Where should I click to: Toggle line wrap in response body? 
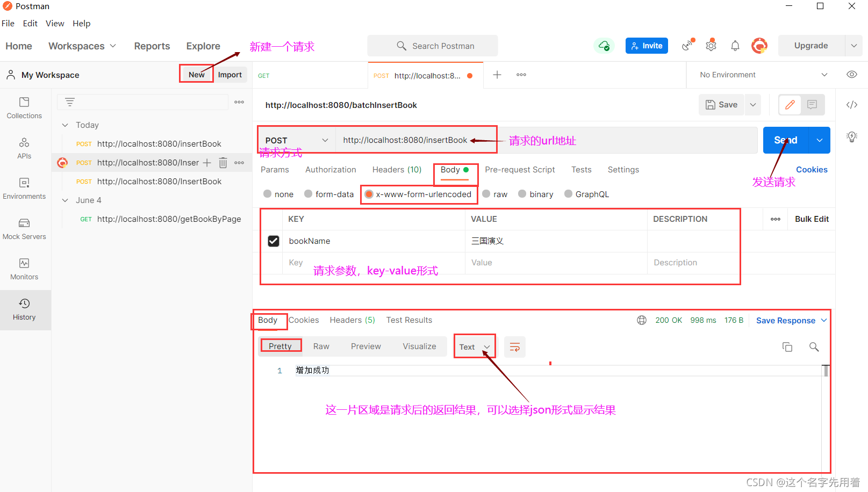(x=514, y=347)
